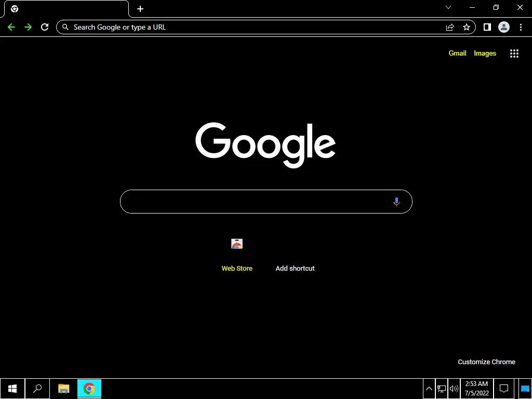Open Windows taskbar search

tap(37, 389)
